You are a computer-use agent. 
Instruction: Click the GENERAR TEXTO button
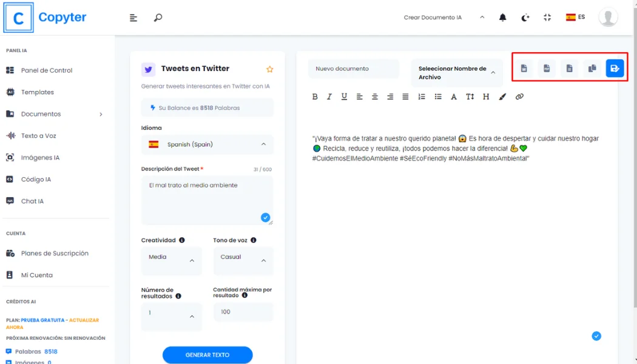point(207,355)
